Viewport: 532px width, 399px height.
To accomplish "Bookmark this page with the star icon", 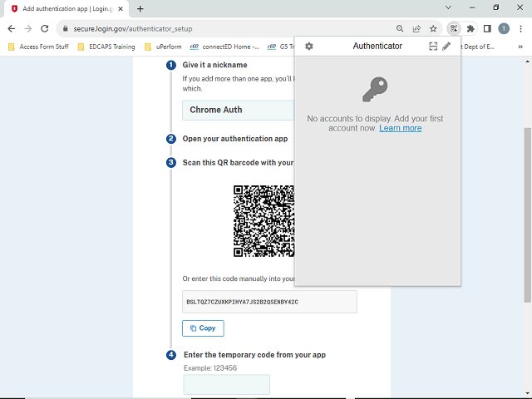I will click(x=433, y=29).
